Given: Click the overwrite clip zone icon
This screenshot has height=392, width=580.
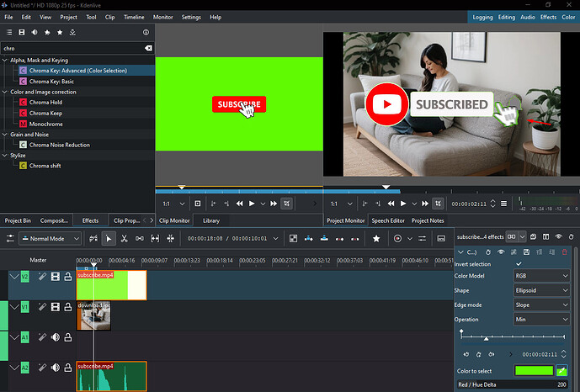Looking at the screenshot, I should (x=324, y=239).
